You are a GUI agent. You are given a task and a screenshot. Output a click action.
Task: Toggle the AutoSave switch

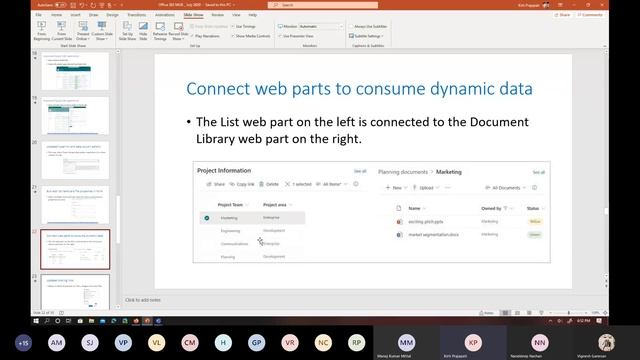click(60, 5)
